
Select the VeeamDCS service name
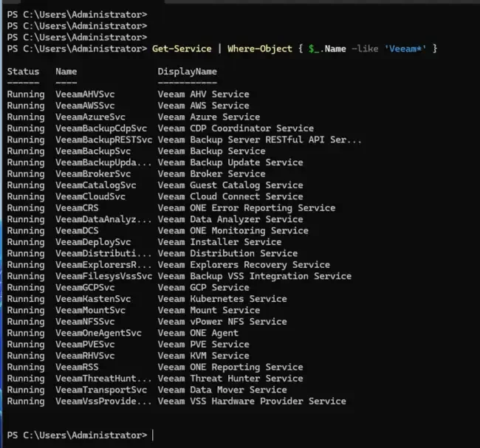click(x=77, y=231)
